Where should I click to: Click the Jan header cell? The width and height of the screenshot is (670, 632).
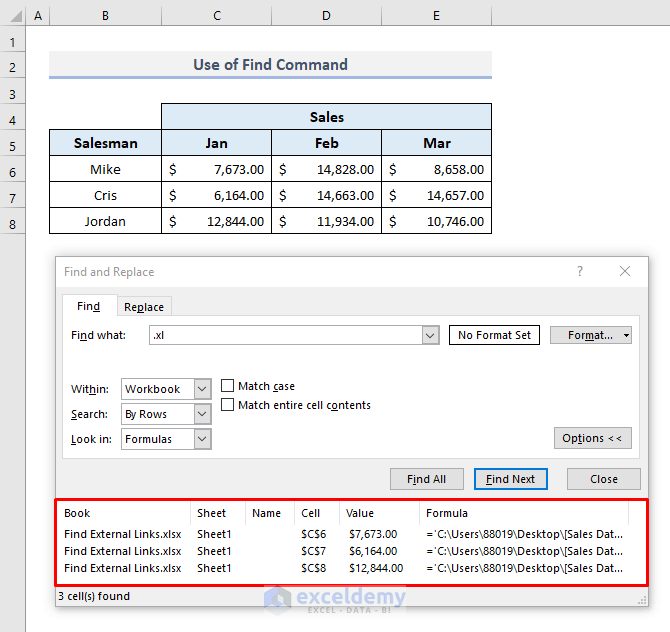pyautogui.click(x=216, y=143)
